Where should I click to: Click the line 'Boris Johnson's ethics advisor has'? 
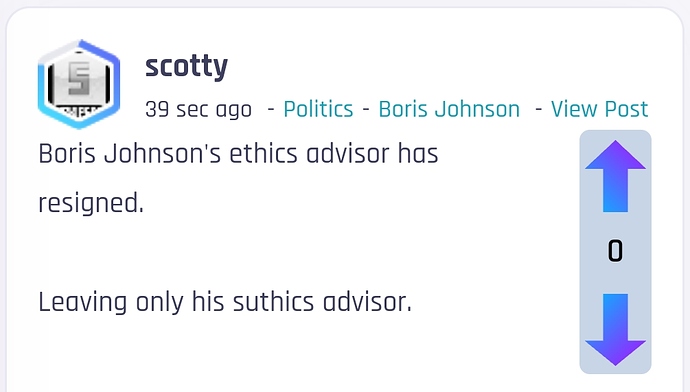(238, 154)
